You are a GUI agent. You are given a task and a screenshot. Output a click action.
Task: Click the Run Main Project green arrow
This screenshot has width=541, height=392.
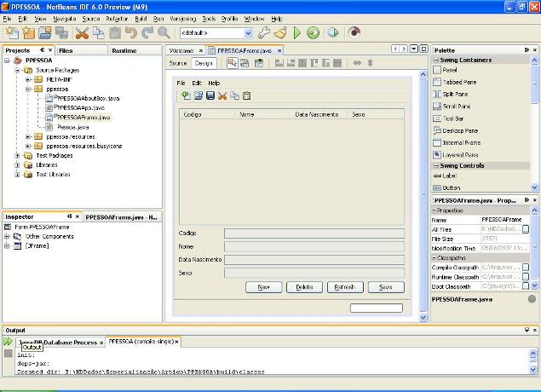297,32
